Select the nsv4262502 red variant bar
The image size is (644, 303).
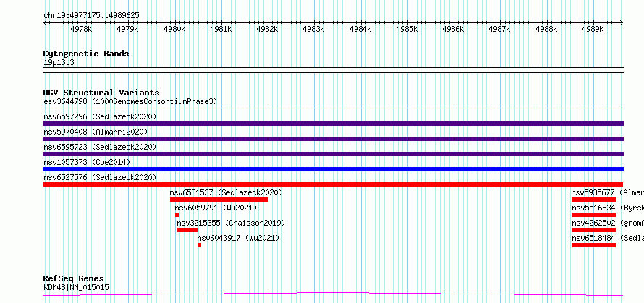(594, 230)
